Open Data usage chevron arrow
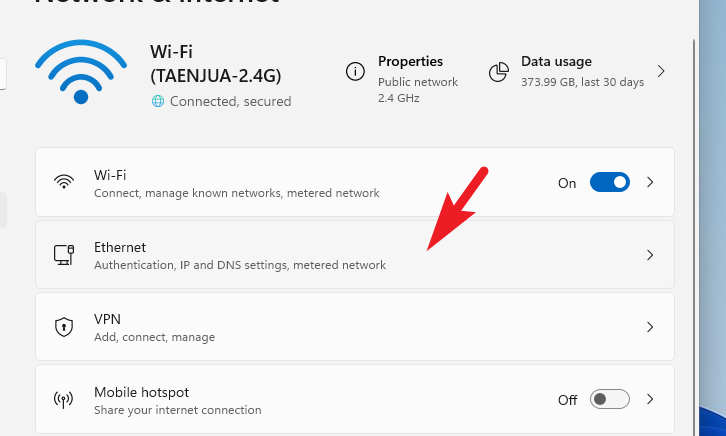The image size is (726, 436). point(661,71)
